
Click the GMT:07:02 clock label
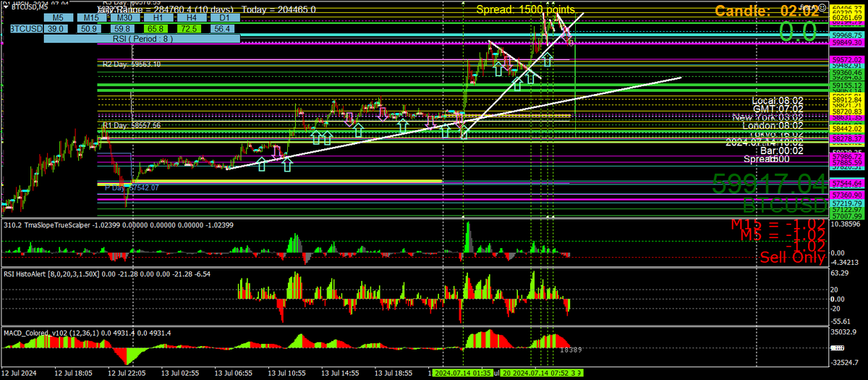click(x=778, y=108)
